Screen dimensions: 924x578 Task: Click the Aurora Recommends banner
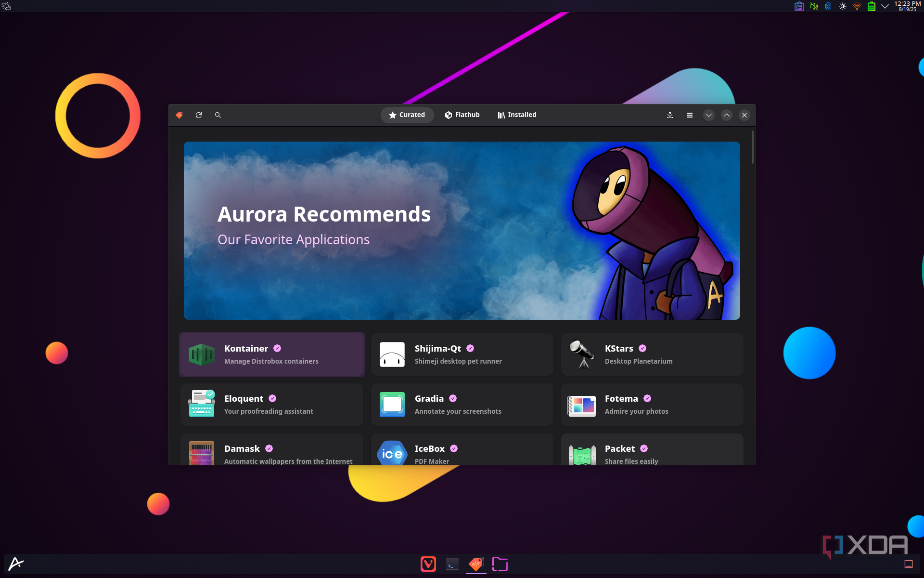(x=462, y=231)
